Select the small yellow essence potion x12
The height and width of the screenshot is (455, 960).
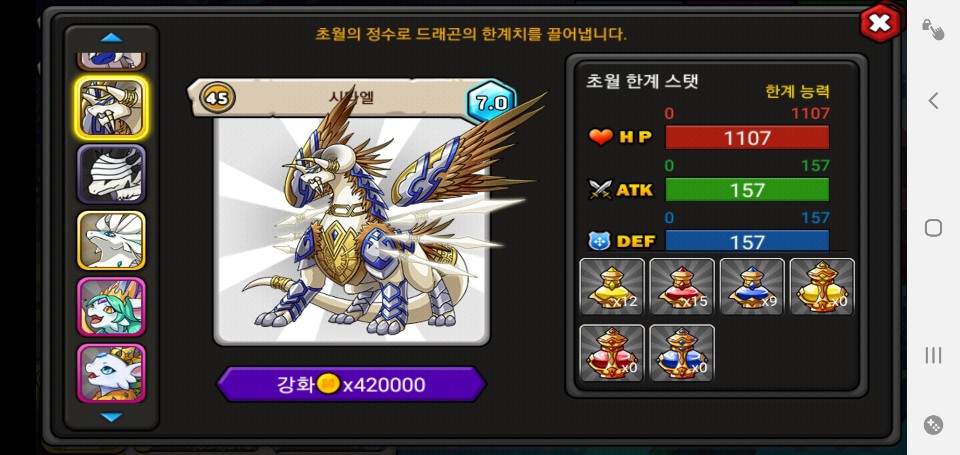tap(612, 287)
